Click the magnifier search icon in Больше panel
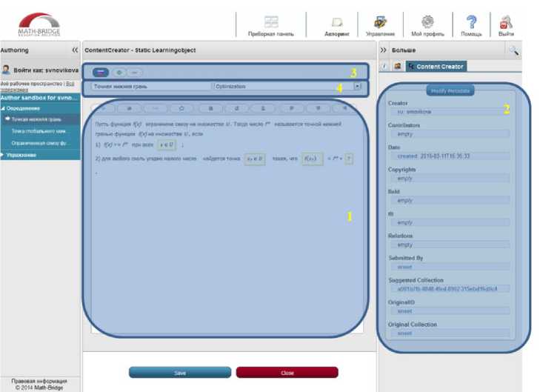The image size is (540, 392). 514,50
